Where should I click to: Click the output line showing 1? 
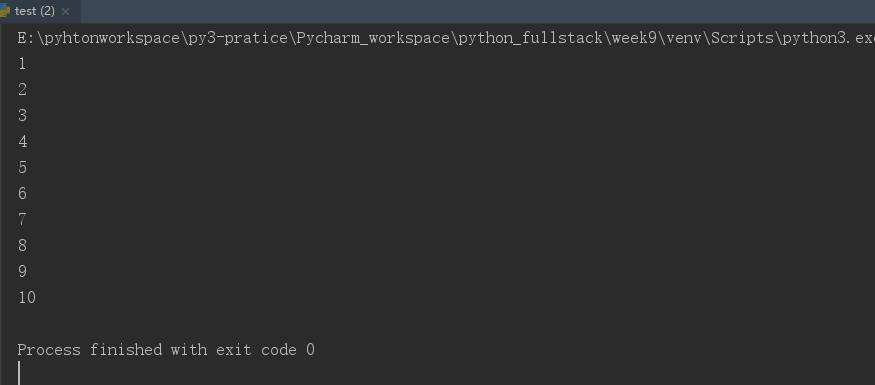pyautogui.click(x=22, y=64)
